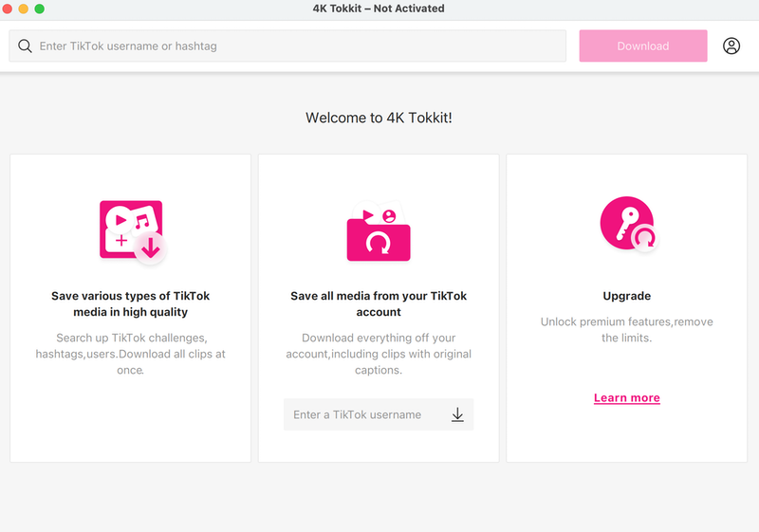Maximize window using the green button
The image size is (759, 532).
coord(40,9)
